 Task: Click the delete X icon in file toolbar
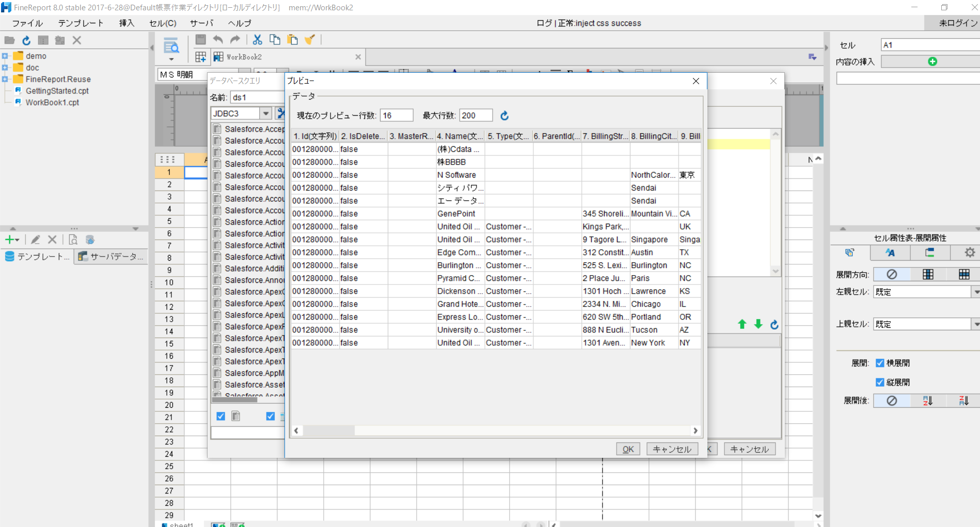(x=77, y=40)
